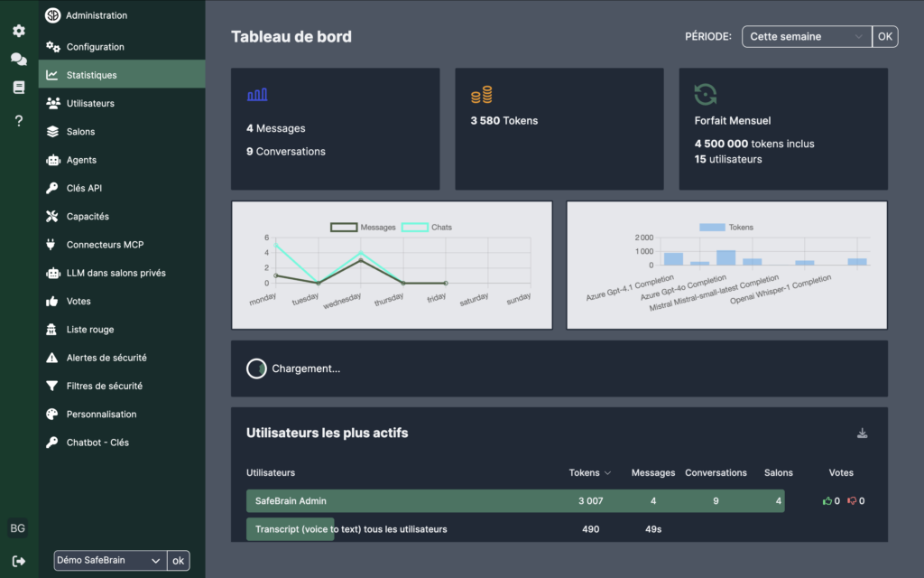This screenshot has width=924, height=578.
Task: Click the Filtres de sécurité funnel icon
Action: 51,386
